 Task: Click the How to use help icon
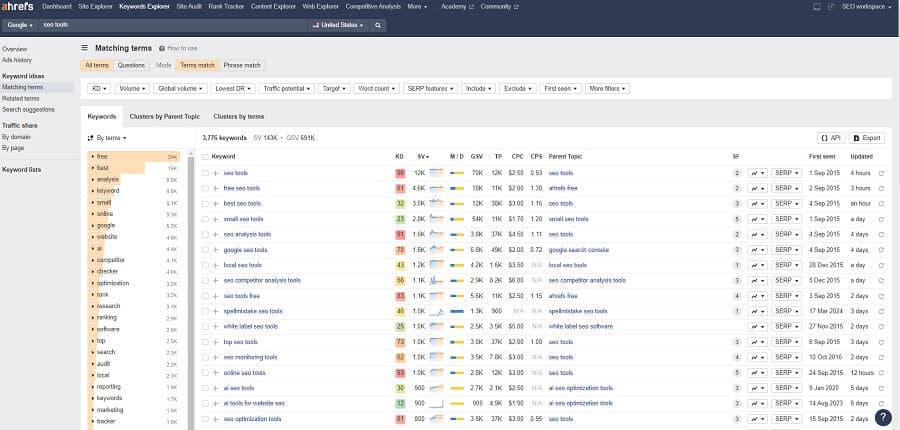tap(162, 48)
